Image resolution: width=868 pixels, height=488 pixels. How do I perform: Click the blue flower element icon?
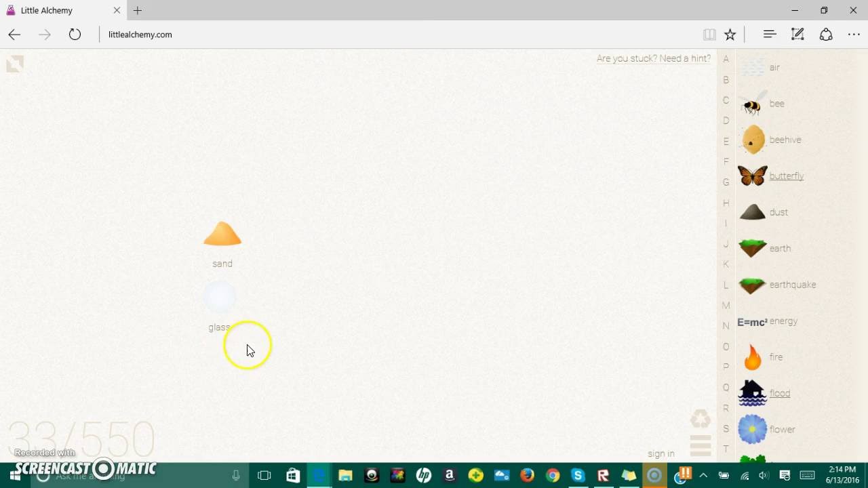tap(752, 430)
